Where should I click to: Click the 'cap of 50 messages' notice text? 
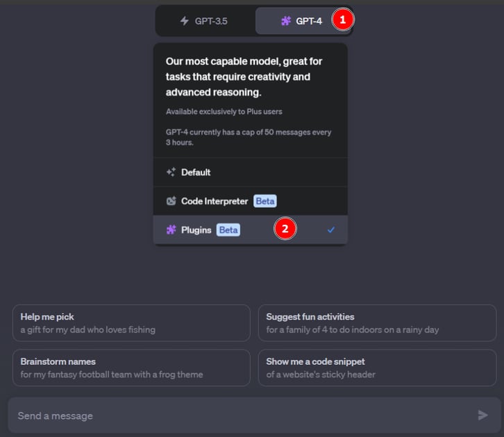click(x=249, y=137)
